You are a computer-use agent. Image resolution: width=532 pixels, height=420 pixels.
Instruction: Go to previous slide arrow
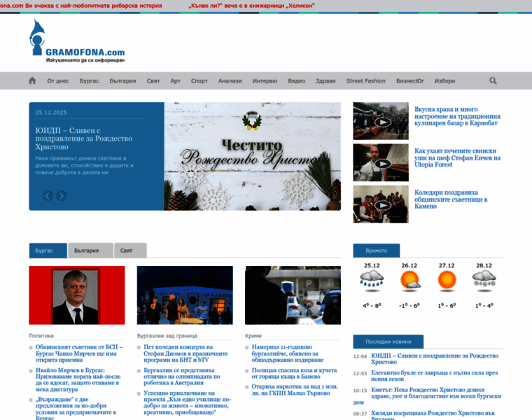pos(48,196)
